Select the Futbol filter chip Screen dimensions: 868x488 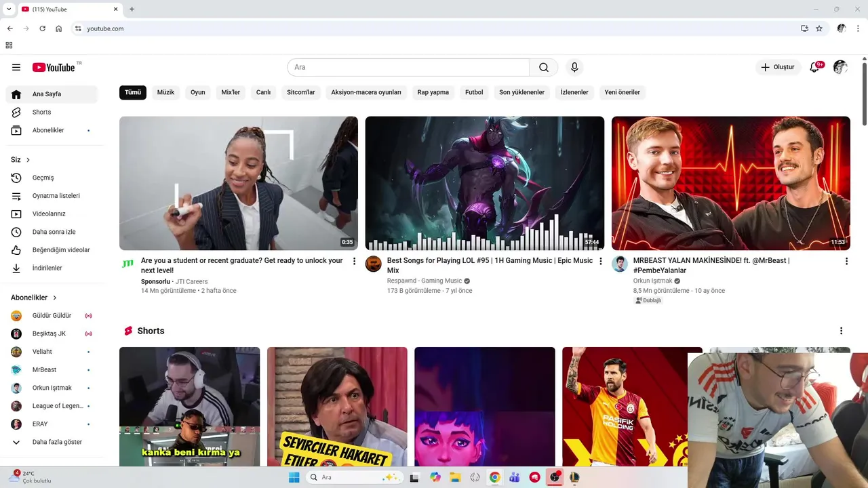click(x=474, y=92)
